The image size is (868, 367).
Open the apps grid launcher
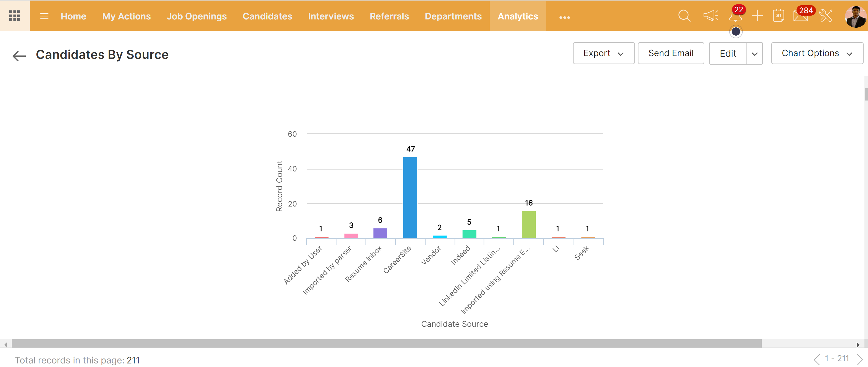(x=15, y=16)
